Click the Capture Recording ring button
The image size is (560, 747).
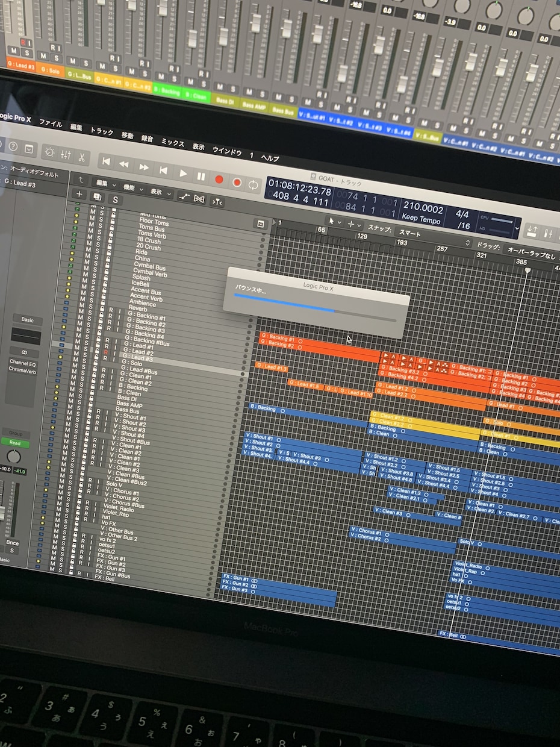[x=237, y=182]
